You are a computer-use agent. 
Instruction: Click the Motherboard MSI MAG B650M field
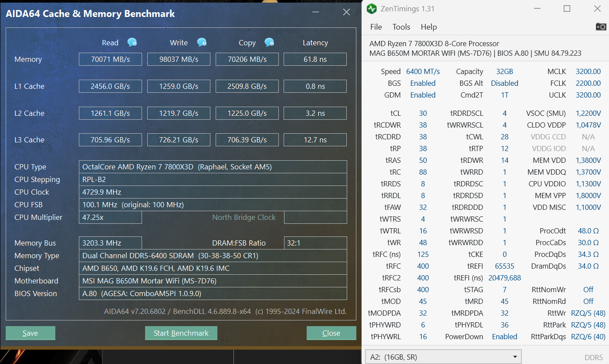(x=213, y=281)
